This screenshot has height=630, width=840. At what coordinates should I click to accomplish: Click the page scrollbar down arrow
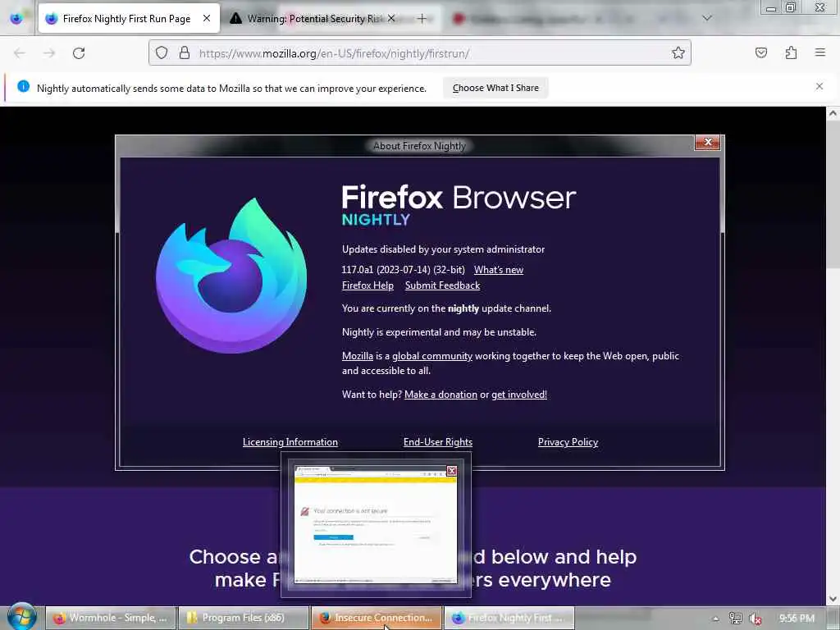click(x=833, y=598)
